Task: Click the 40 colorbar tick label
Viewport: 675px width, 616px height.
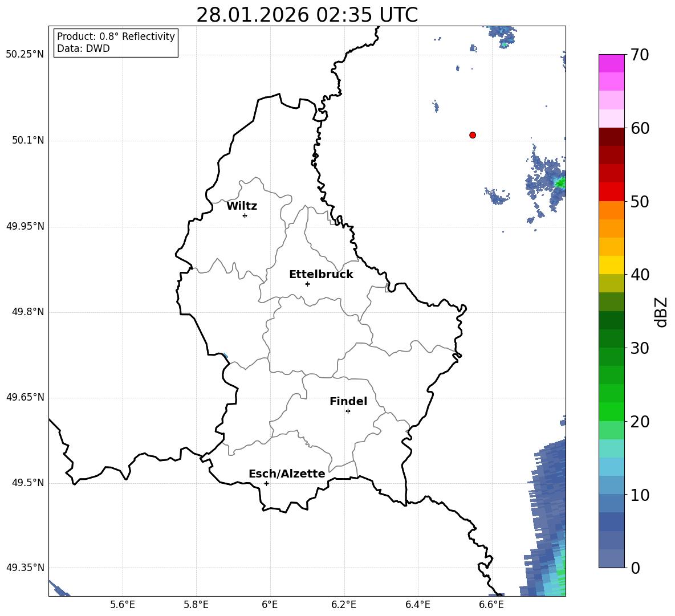Action: (x=640, y=275)
